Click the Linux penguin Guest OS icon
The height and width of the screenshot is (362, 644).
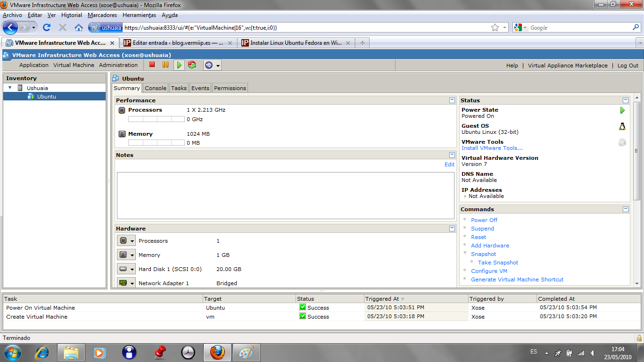pos(622,126)
